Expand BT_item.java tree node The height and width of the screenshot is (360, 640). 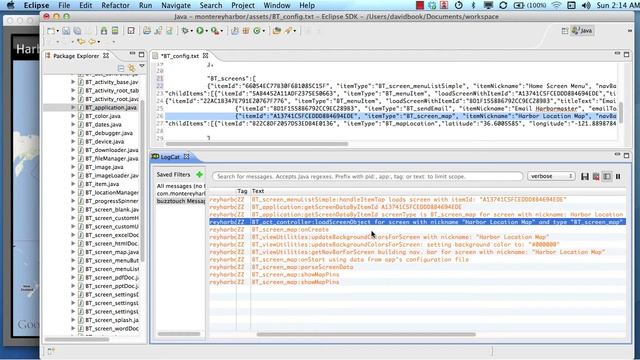point(73,184)
